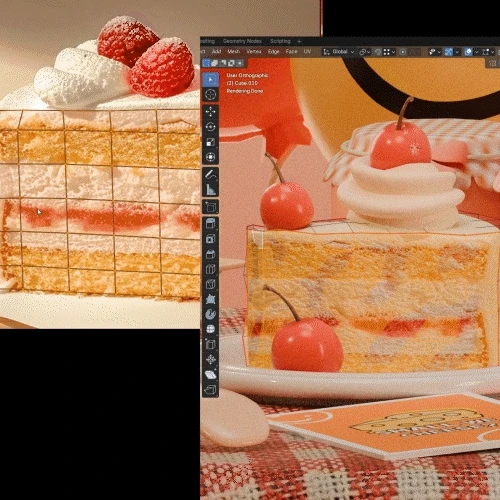Image resolution: width=500 pixels, height=500 pixels.
Task: Select the combined Transform tool
Action: 210,157
